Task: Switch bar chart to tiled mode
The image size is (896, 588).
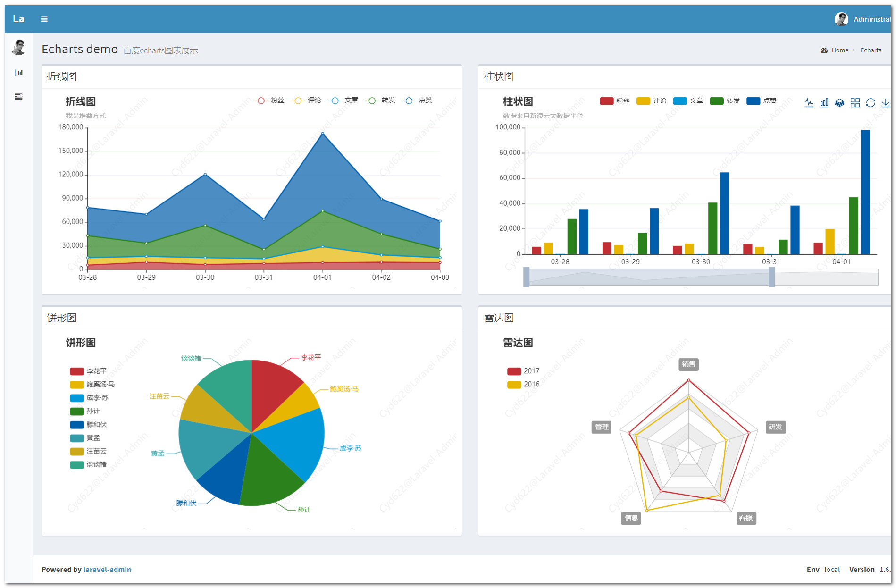Action: [855, 102]
